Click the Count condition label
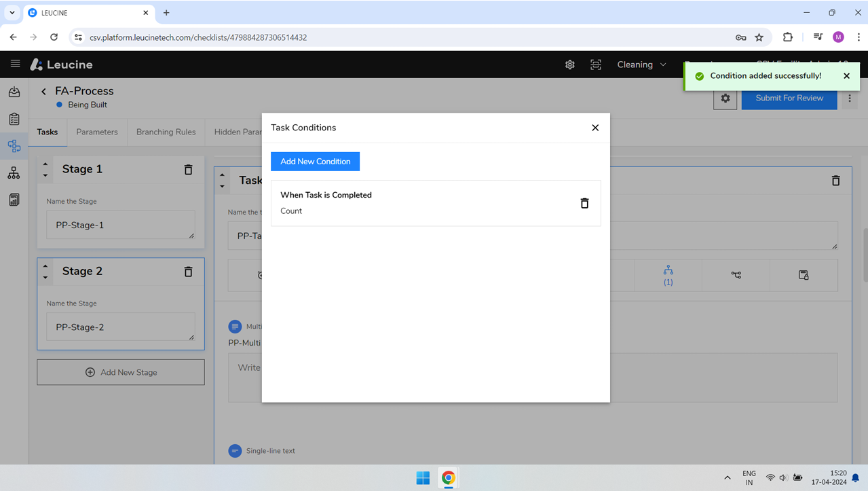The width and height of the screenshot is (868, 491). coord(291,211)
